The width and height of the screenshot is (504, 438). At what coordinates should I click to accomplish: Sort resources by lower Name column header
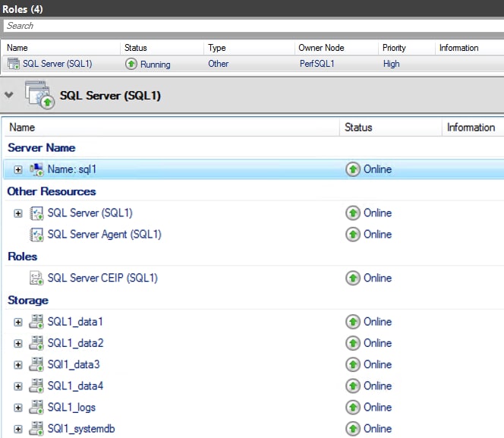coord(172,128)
